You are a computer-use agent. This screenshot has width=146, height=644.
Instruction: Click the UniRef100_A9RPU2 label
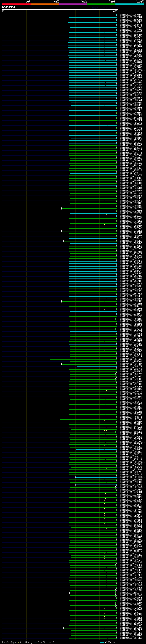pos(131,301)
